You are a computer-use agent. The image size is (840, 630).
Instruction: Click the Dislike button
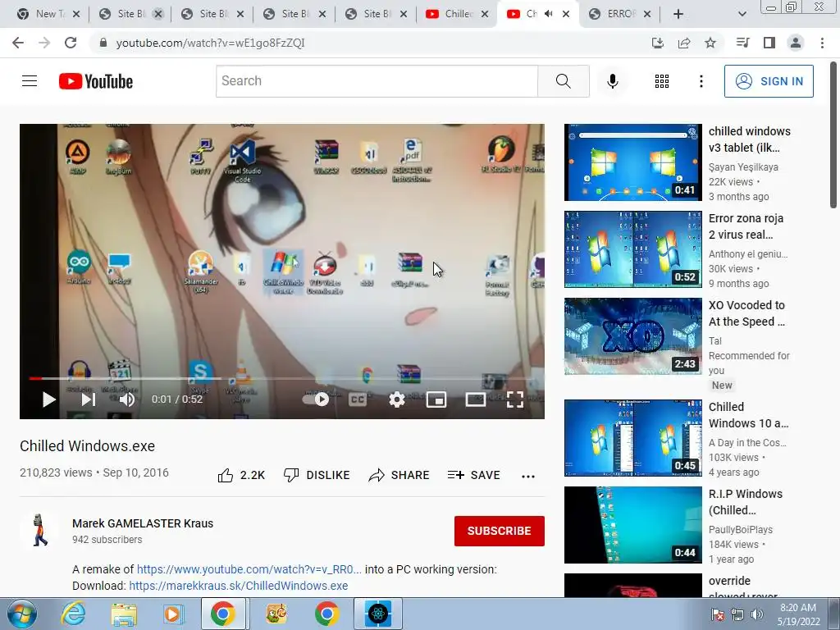(x=317, y=475)
